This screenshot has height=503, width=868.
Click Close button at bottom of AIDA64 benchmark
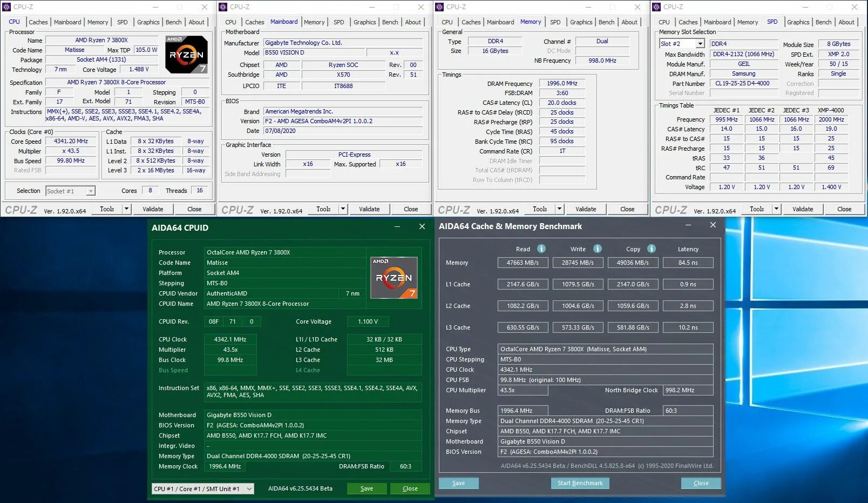pyautogui.click(x=701, y=483)
